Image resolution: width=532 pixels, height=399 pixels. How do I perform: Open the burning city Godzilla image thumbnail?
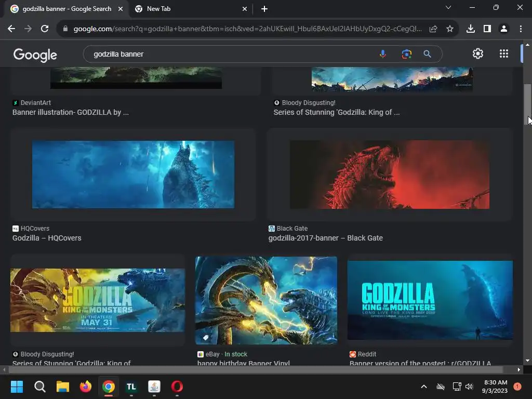pos(392,79)
